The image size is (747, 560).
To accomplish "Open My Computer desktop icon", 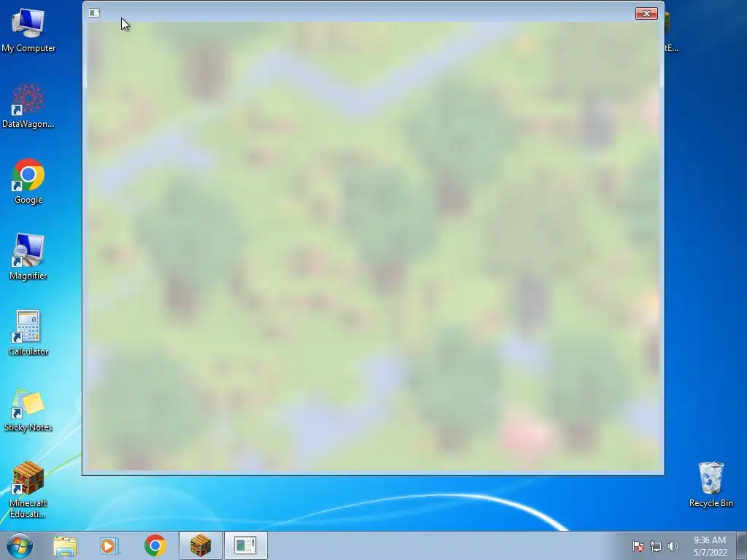I will 28,29.
